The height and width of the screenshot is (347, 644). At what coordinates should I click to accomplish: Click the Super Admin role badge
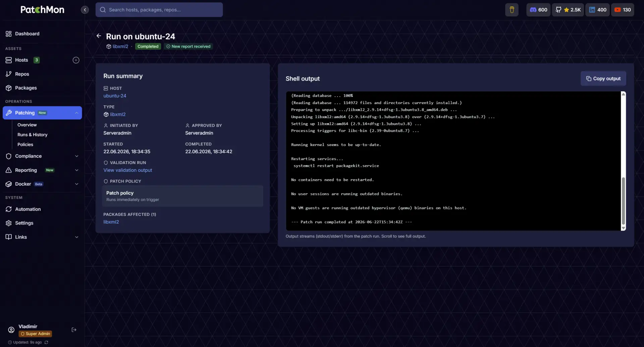(x=35, y=334)
